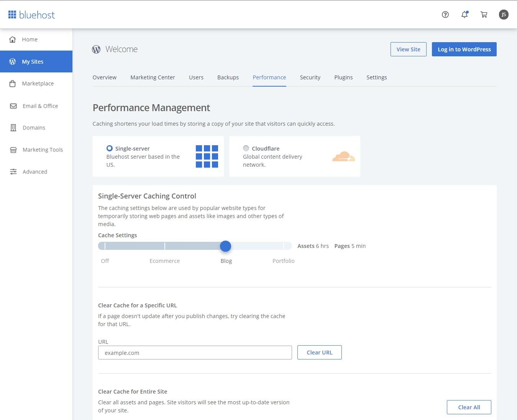Click the Domains building icon
Screen dimensions: 517x420
pyautogui.click(x=13, y=128)
